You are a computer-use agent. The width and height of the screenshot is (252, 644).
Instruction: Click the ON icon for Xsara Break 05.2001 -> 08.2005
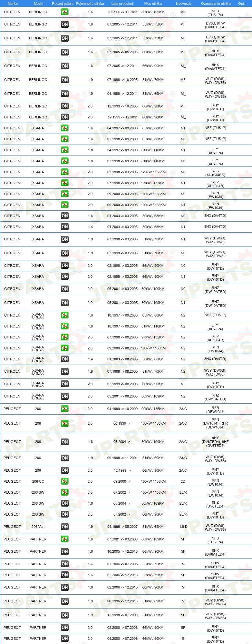coord(65,396)
